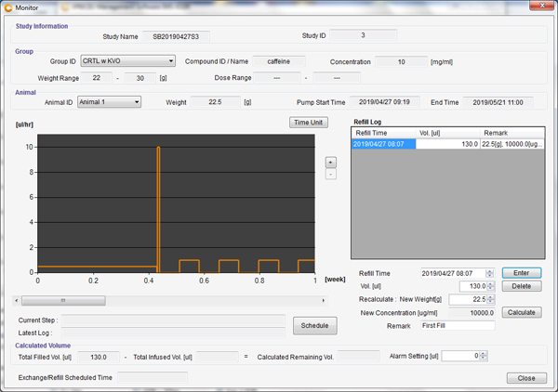Click the Remark field containing First Fill
558x392 pixels.
click(458, 325)
